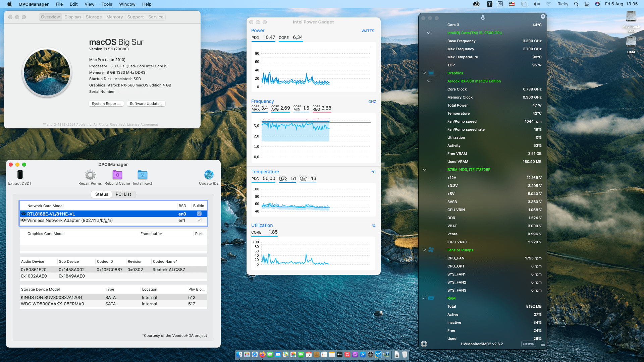The image size is (644, 362).
Task: Open the volume menu bar icon
Action: point(537,4)
